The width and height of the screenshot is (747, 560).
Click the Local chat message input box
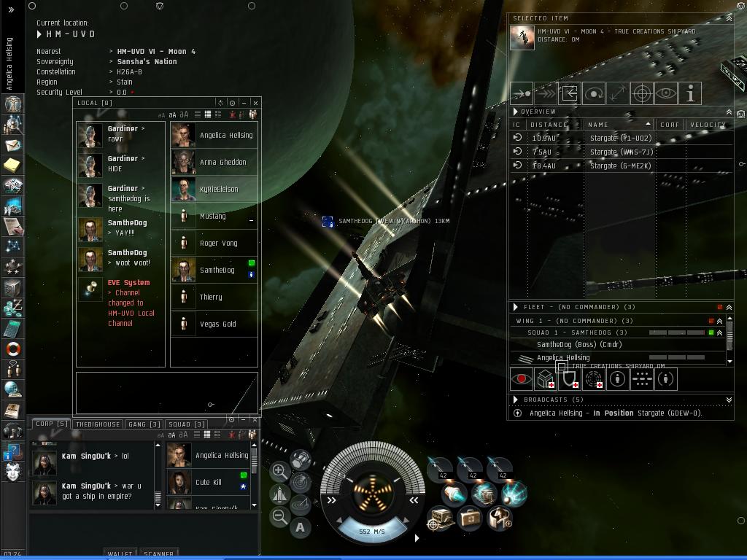click(167, 393)
